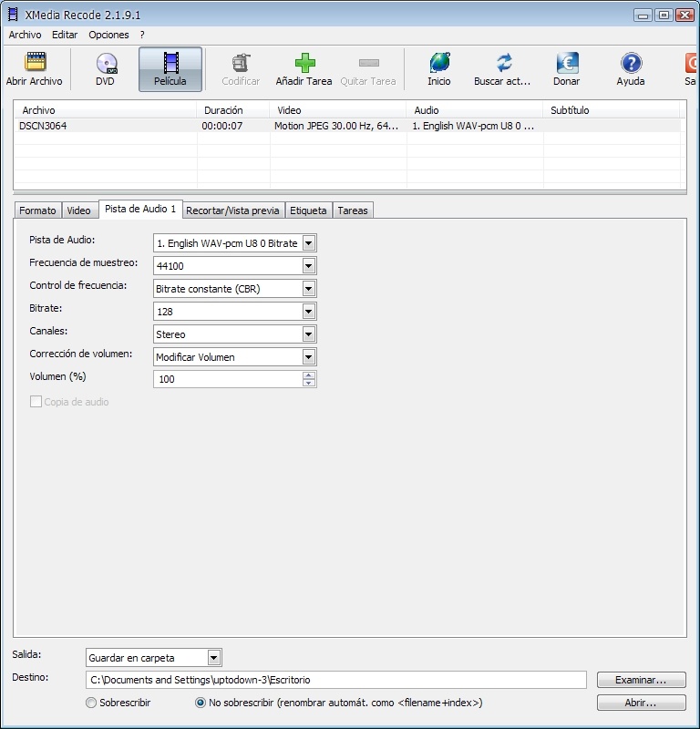The width and height of the screenshot is (700, 729).
Task: Open the Ayuda question mark icon
Action: click(x=630, y=63)
